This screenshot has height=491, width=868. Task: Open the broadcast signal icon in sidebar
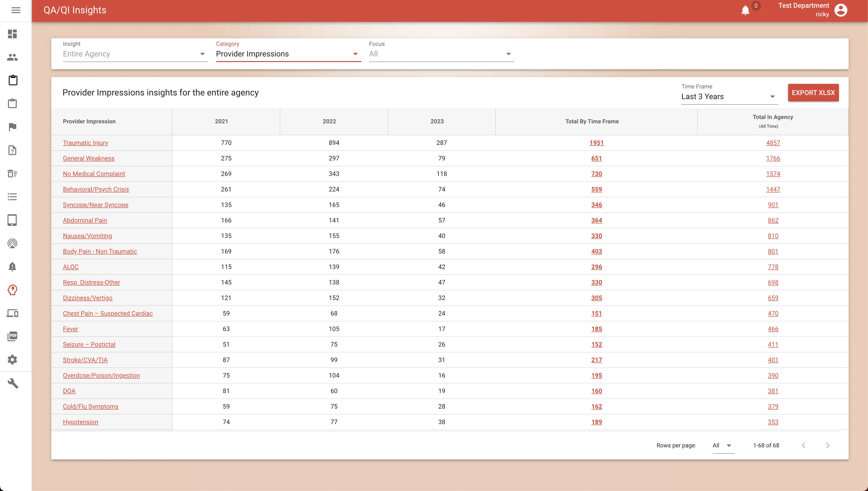pos(12,243)
